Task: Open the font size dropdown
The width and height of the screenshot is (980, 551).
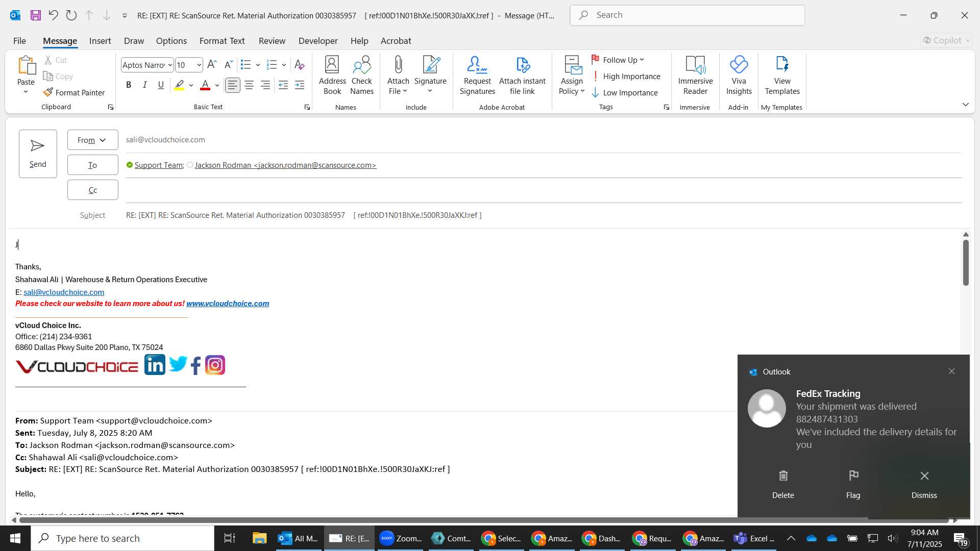Action: 199,65
